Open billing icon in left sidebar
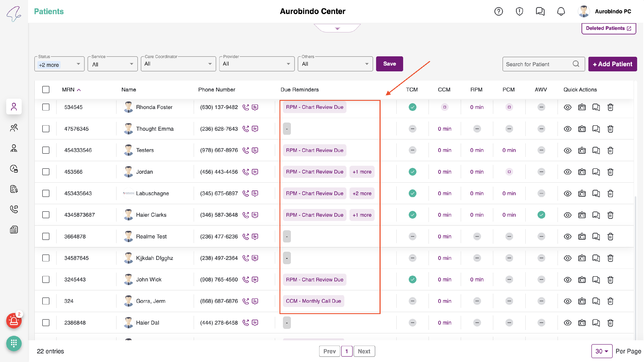The width and height of the screenshot is (644, 362). point(14,189)
